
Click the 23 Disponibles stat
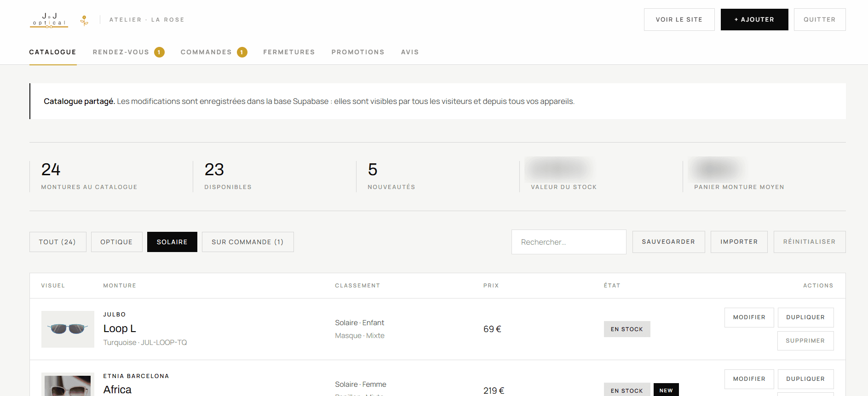[x=228, y=176]
